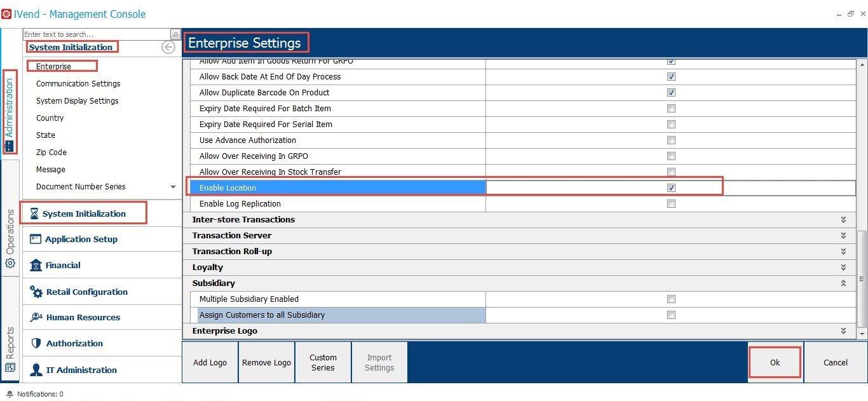
Task: Open the IT Administration module
Action: 102,370
